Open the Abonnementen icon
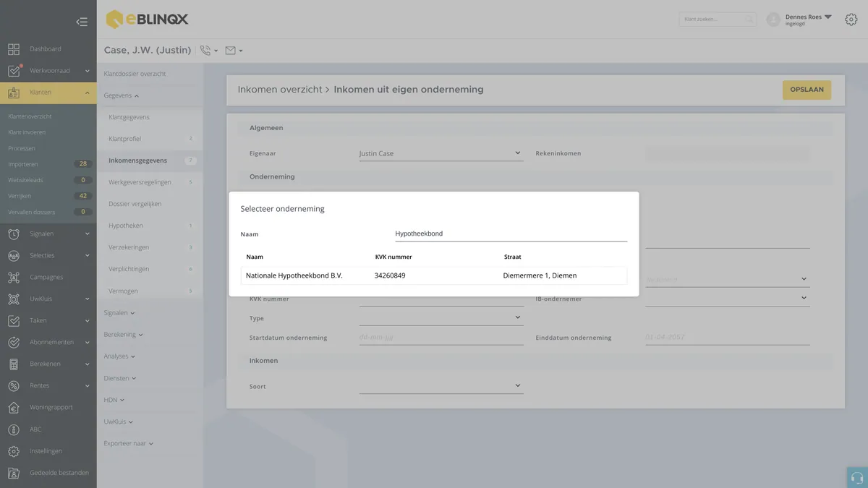Image resolution: width=868 pixels, height=488 pixels. (14, 342)
